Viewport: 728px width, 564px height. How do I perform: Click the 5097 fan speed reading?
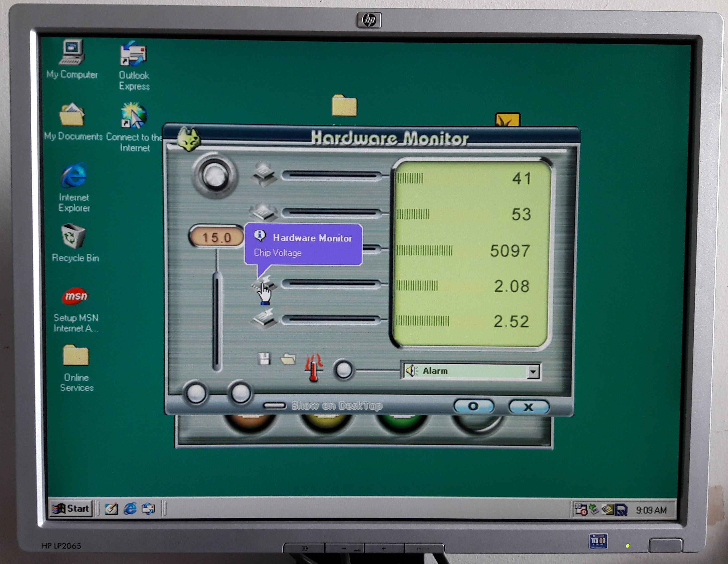tap(510, 251)
